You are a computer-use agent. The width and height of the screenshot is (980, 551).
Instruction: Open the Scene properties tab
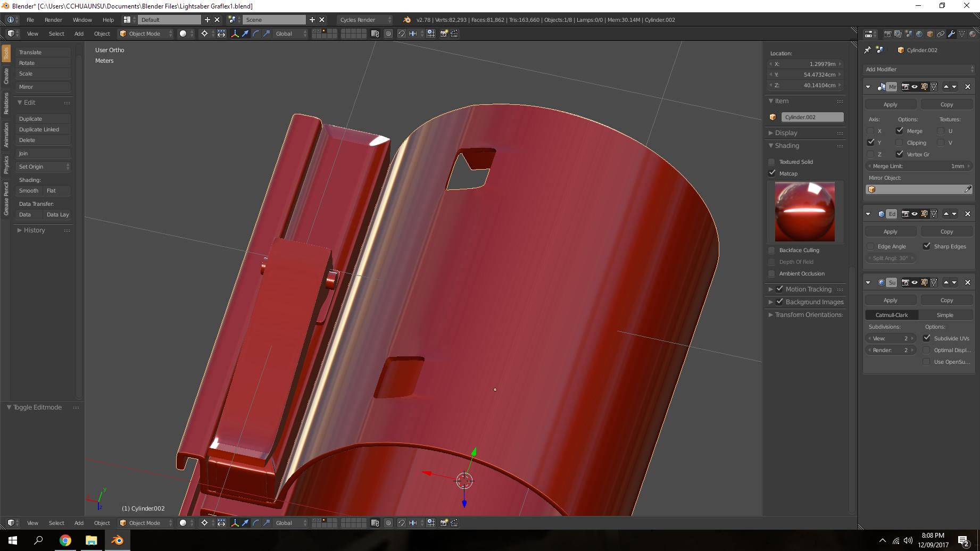click(909, 34)
